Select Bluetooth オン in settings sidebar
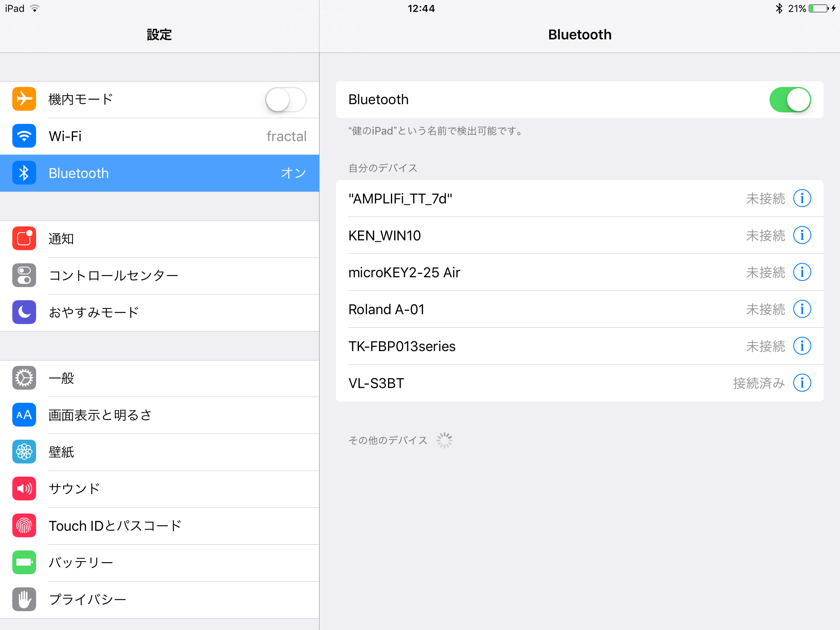This screenshot has width=840, height=630. (x=160, y=173)
